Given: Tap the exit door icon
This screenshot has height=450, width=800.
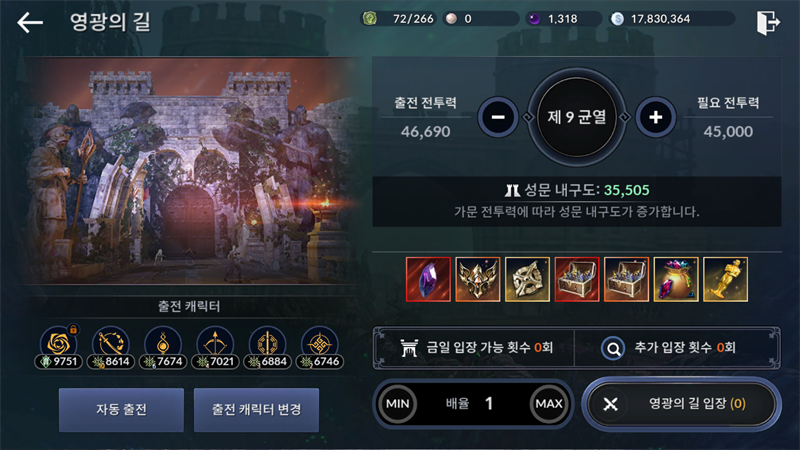Looking at the screenshot, I should click(768, 22).
